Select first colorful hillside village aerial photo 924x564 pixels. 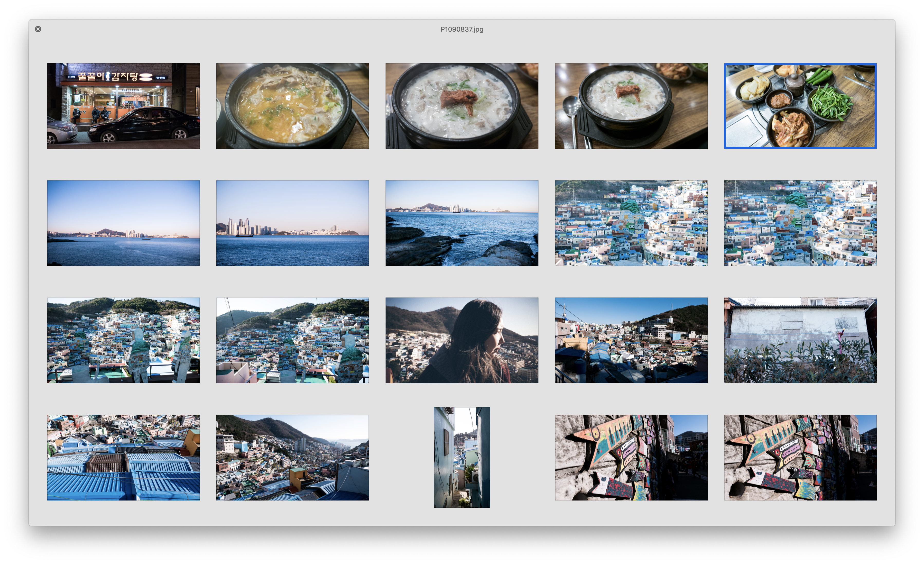[x=631, y=223]
